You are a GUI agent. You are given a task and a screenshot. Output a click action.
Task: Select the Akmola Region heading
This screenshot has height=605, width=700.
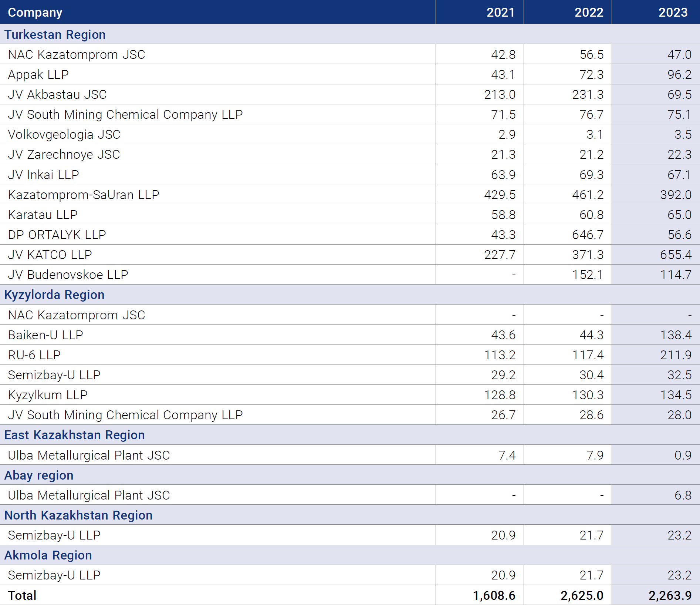(48, 555)
